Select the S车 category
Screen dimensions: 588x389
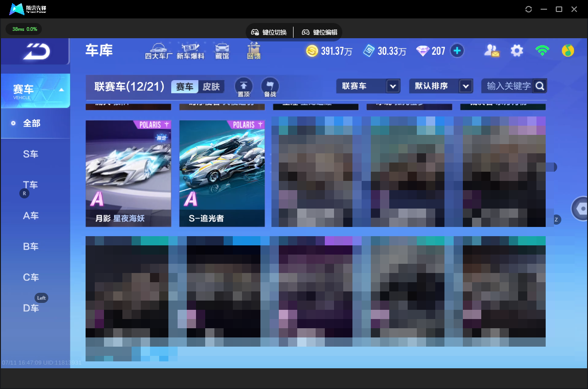click(31, 154)
